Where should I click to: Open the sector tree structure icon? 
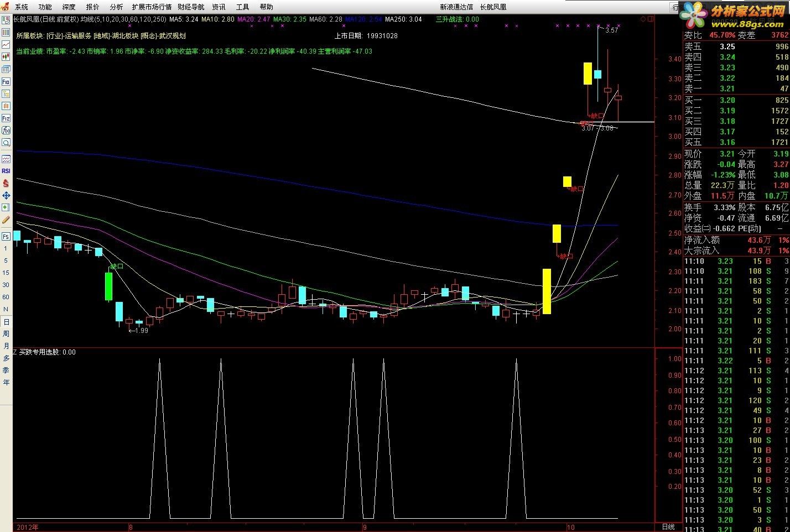(6, 93)
